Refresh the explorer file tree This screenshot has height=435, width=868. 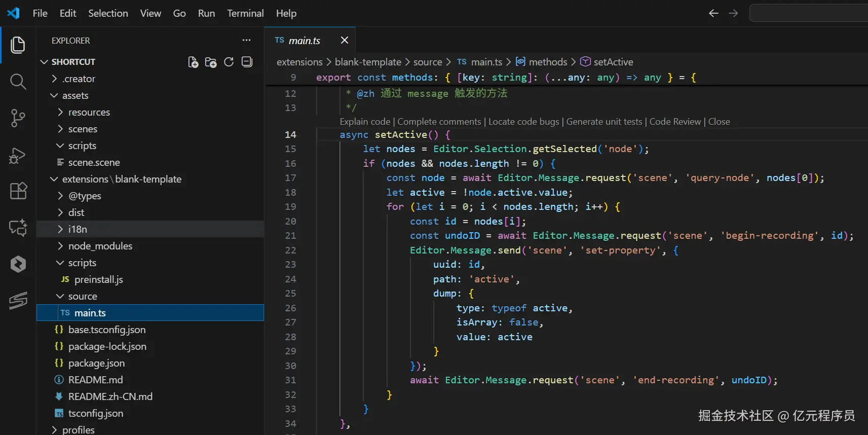point(229,62)
